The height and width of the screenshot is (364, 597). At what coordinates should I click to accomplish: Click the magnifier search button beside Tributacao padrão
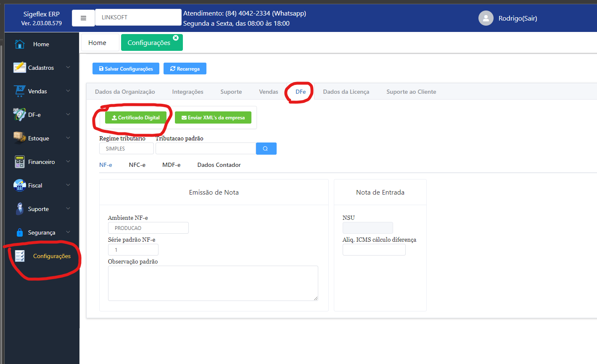tap(266, 149)
